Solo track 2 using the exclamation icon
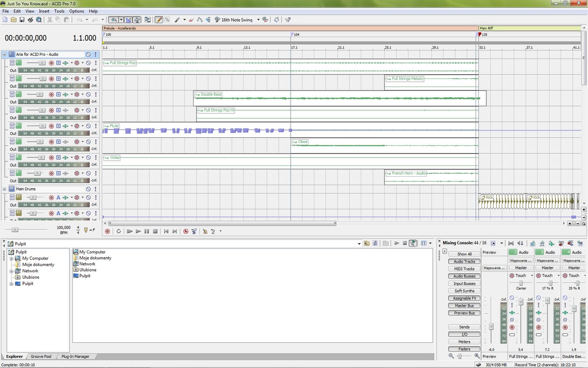Screen dimensions: 588x368 tap(96, 63)
